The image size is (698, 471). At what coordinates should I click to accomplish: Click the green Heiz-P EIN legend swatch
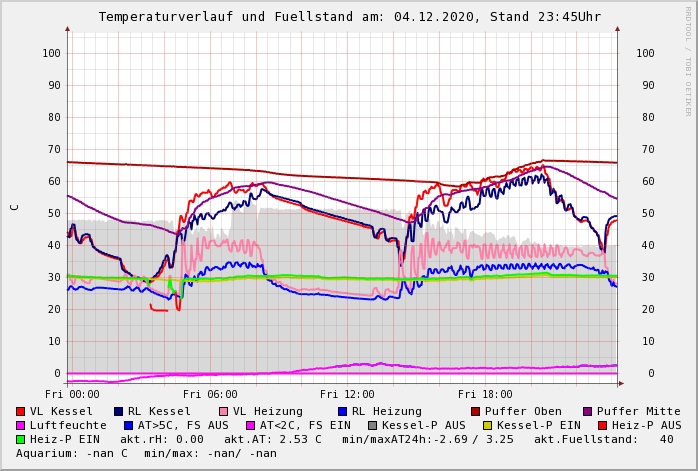(21, 439)
